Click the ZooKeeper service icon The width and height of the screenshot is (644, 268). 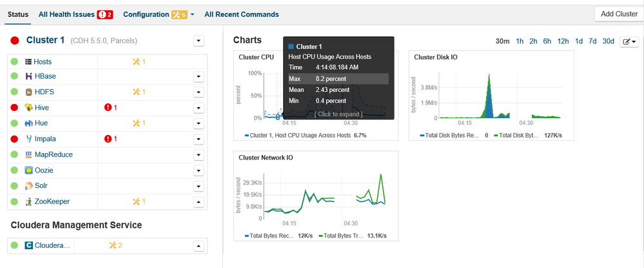28,201
